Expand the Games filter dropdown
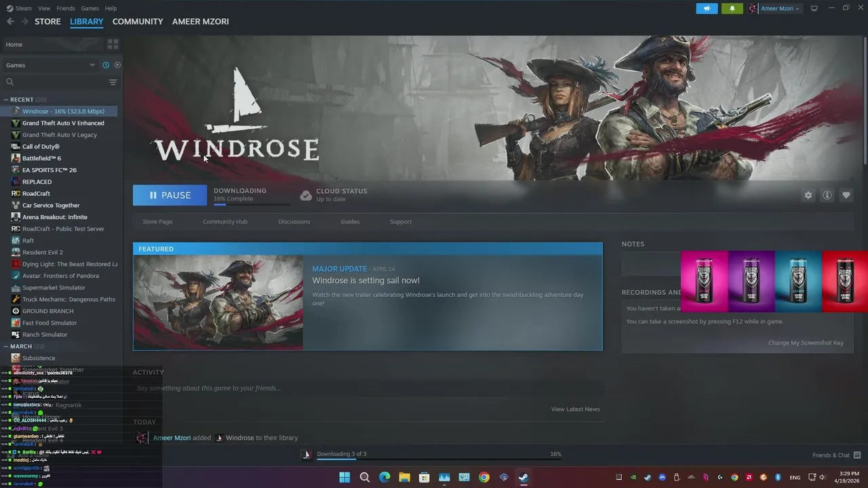 (x=51, y=65)
